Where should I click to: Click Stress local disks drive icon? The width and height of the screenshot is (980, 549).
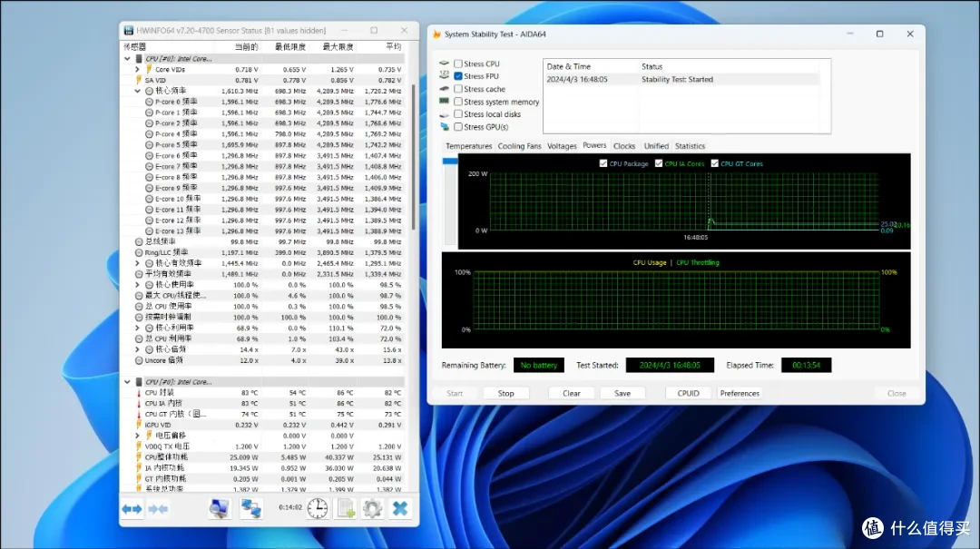click(x=445, y=114)
